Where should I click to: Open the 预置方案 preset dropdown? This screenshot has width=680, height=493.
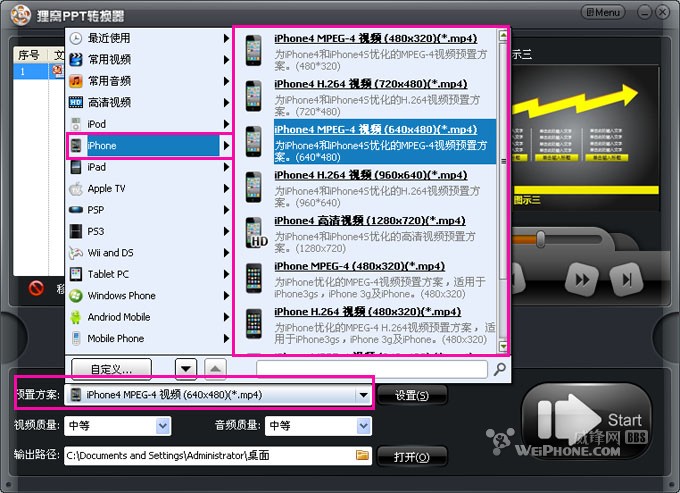pos(218,395)
